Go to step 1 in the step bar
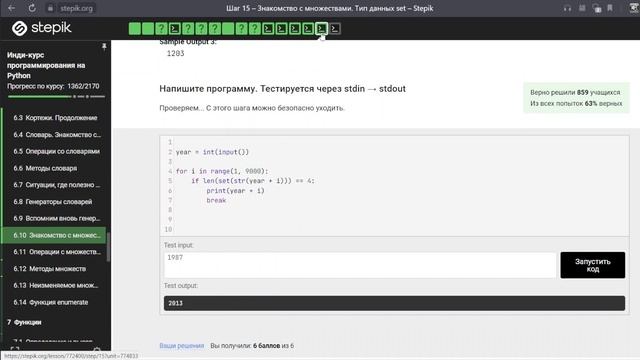This screenshot has height=360, width=640. point(135,29)
